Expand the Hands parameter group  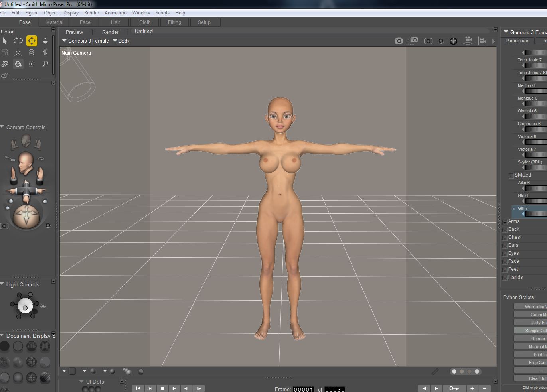505,278
